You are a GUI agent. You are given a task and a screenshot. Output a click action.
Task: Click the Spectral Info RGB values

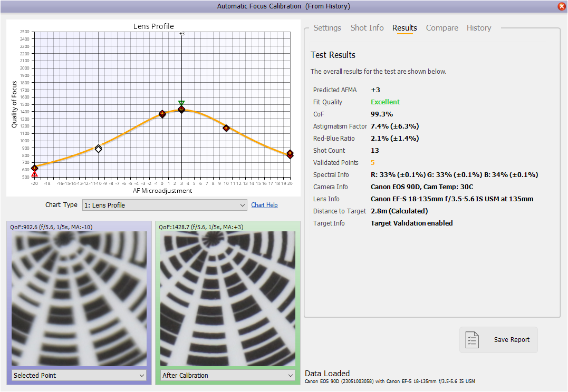coord(454,175)
